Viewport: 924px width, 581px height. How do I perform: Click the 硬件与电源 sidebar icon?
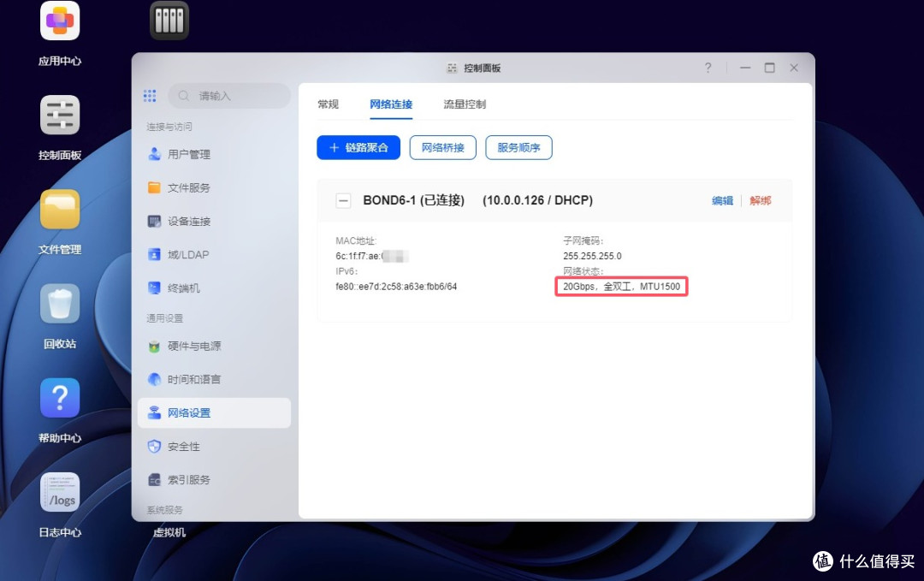tap(154, 346)
